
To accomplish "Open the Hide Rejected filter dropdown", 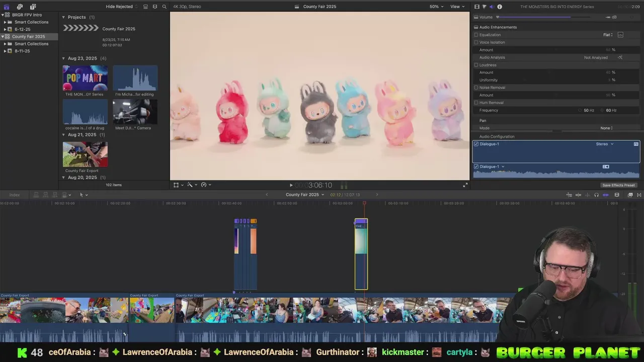I will (x=122, y=7).
